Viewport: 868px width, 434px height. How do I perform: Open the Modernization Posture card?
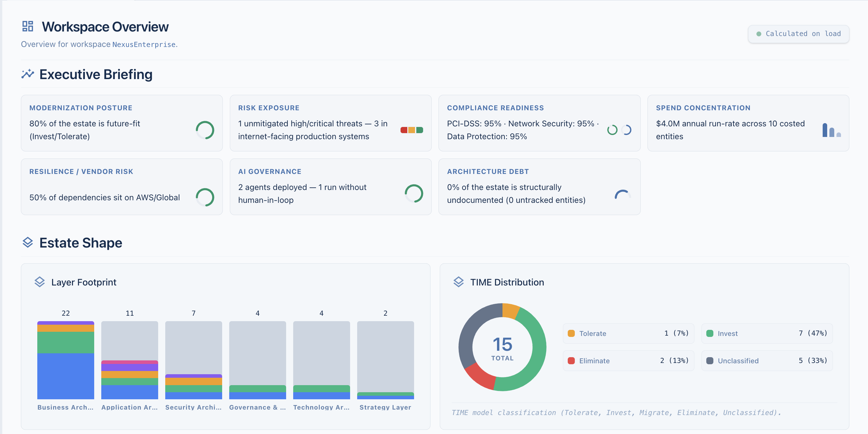(122, 123)
